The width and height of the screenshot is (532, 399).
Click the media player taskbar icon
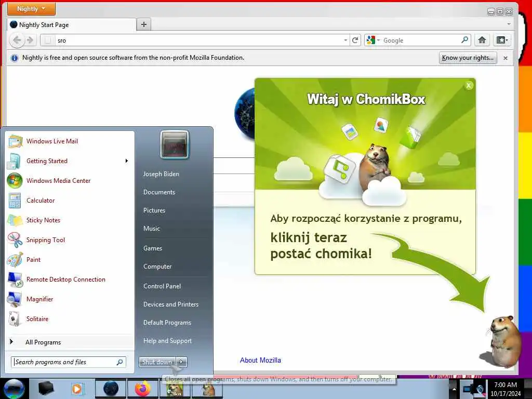[77, 389]
